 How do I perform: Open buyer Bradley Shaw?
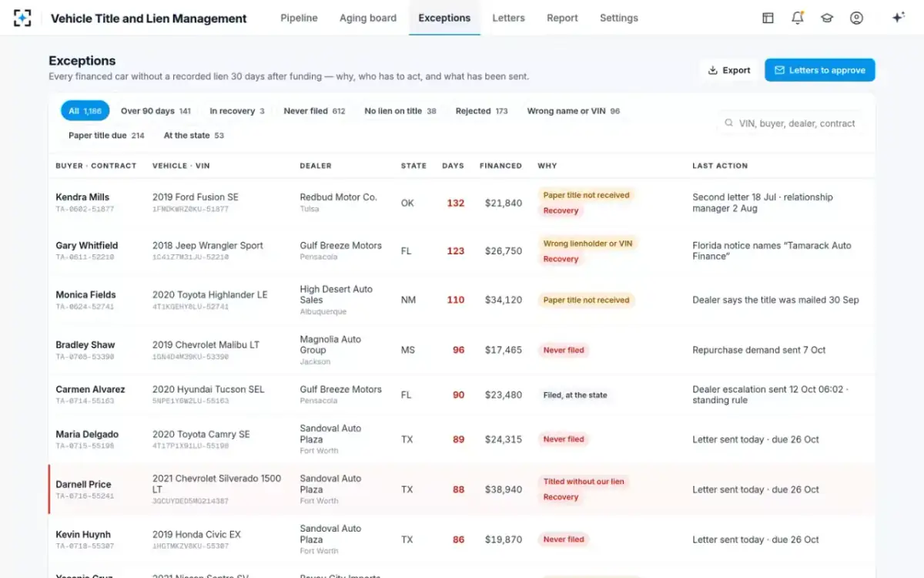(85, 344)
